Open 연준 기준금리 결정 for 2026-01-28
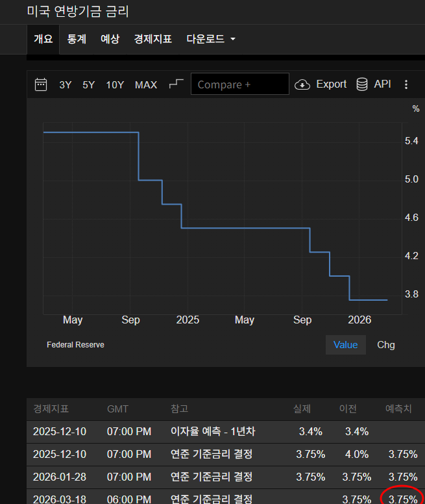 point(211,476)
